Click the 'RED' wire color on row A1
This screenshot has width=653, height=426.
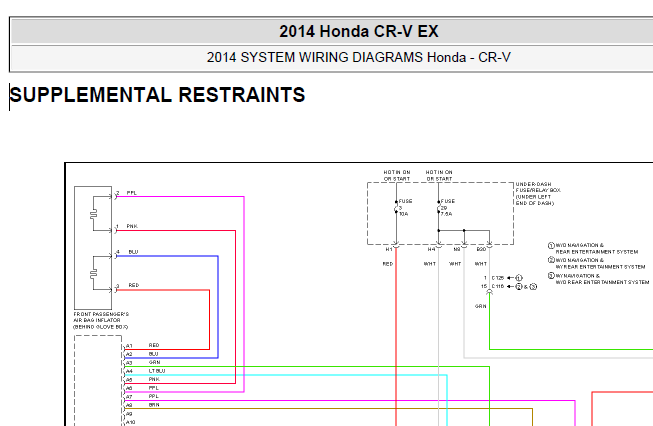[154, 346]
